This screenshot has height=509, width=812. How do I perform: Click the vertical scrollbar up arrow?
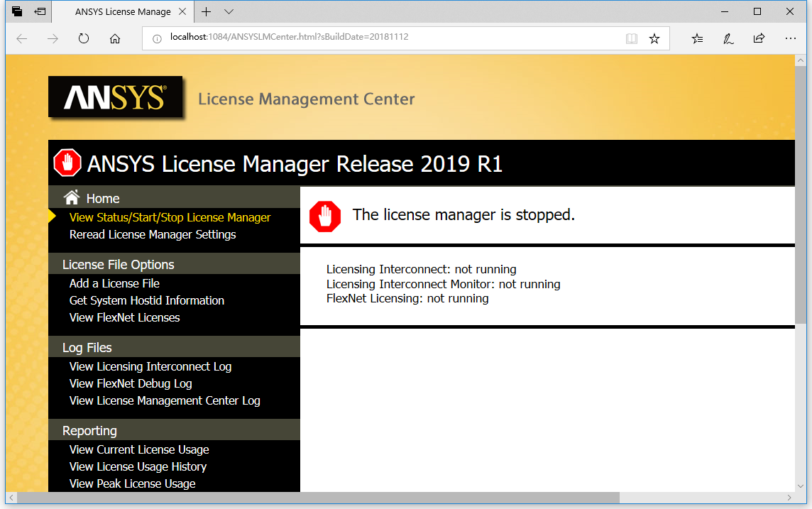pos(801,60)
